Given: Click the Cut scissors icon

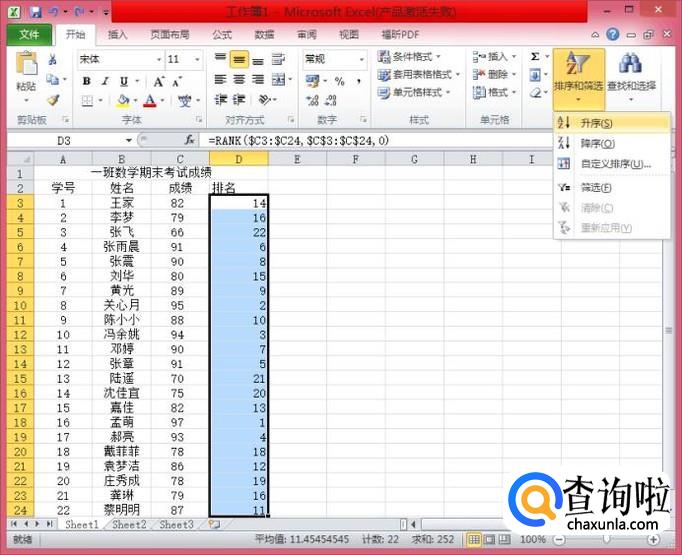Looking at the screenshot, I should click(53, 59).
